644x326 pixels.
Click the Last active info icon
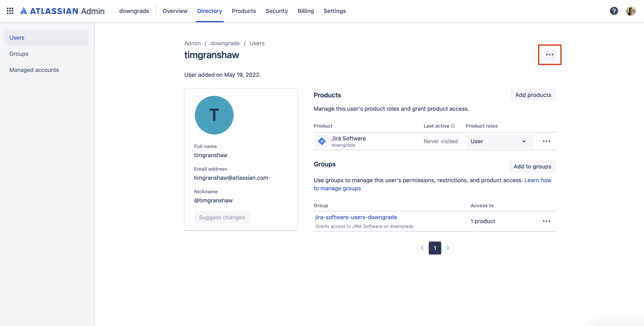[453, 126]
